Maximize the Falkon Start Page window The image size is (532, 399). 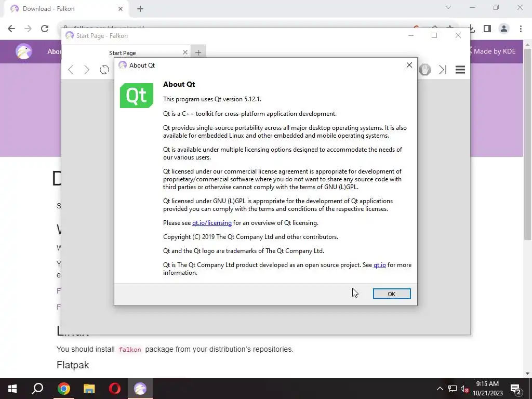(x=434, y=35)
